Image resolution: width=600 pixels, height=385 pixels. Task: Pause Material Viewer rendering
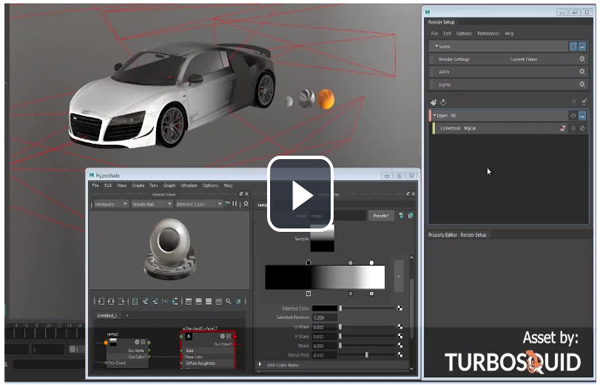235,204
